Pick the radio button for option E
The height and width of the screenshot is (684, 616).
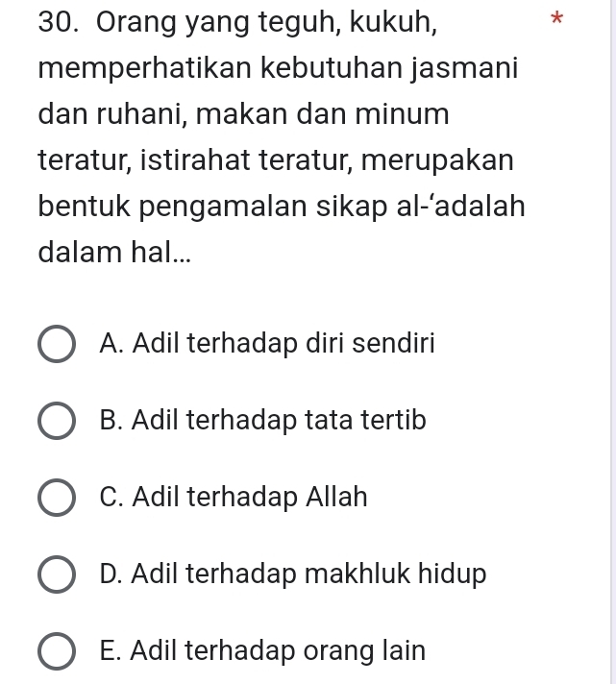(57, 652)
